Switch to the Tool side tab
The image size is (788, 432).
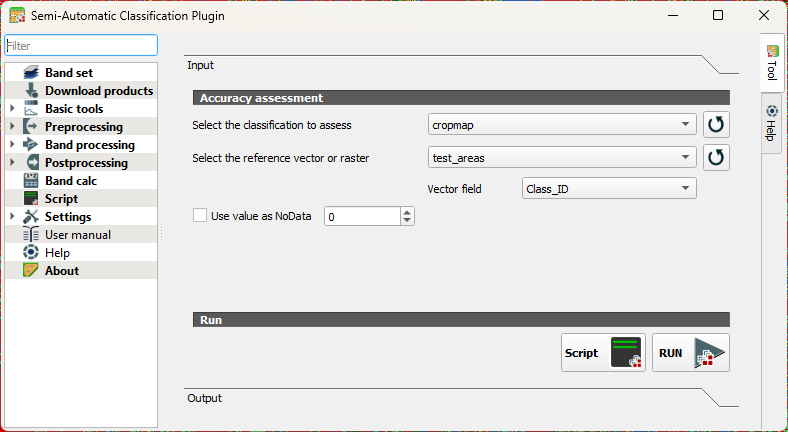(771, 62)
